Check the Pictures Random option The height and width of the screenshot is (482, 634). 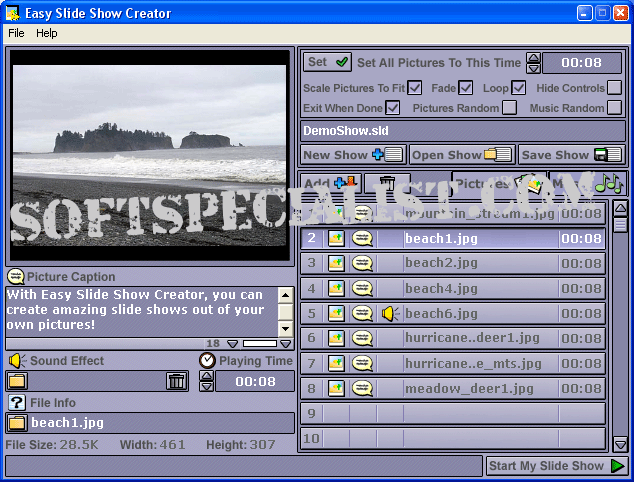click(509, 108)
